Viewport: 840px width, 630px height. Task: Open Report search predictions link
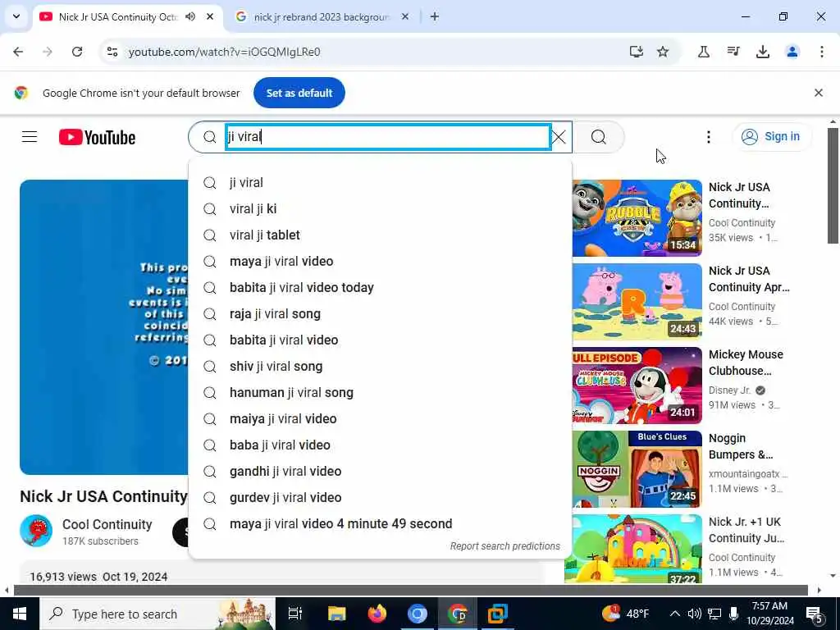tap(504, 546)
